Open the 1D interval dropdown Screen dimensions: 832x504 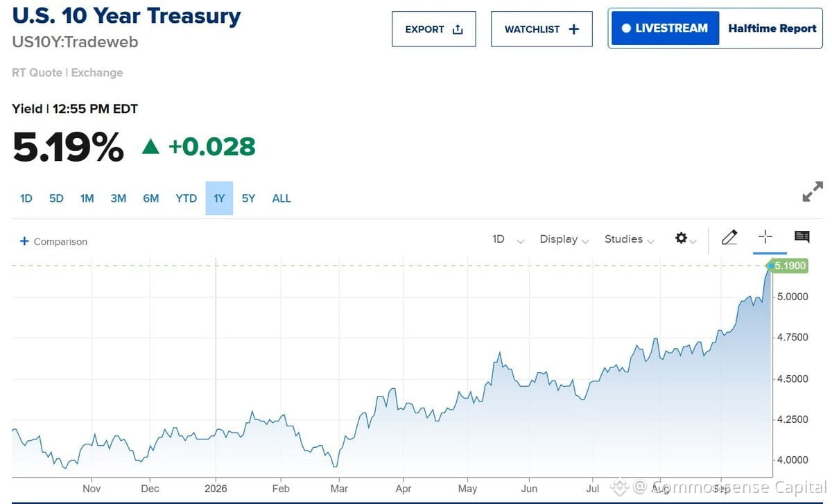click(508, 239)
